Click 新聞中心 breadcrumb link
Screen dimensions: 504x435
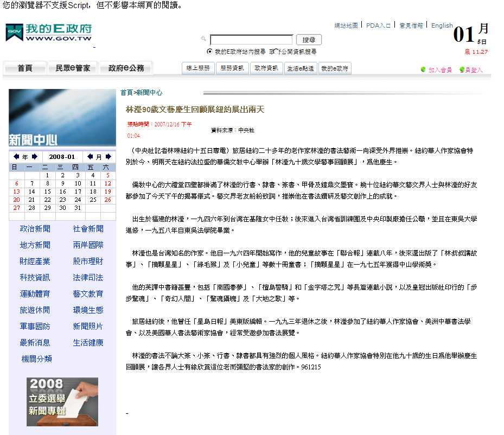pos(149,93)
